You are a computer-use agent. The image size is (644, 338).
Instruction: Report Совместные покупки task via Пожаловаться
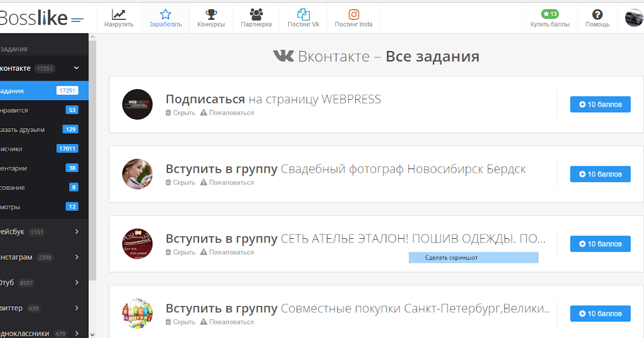[x=227, y=322]
